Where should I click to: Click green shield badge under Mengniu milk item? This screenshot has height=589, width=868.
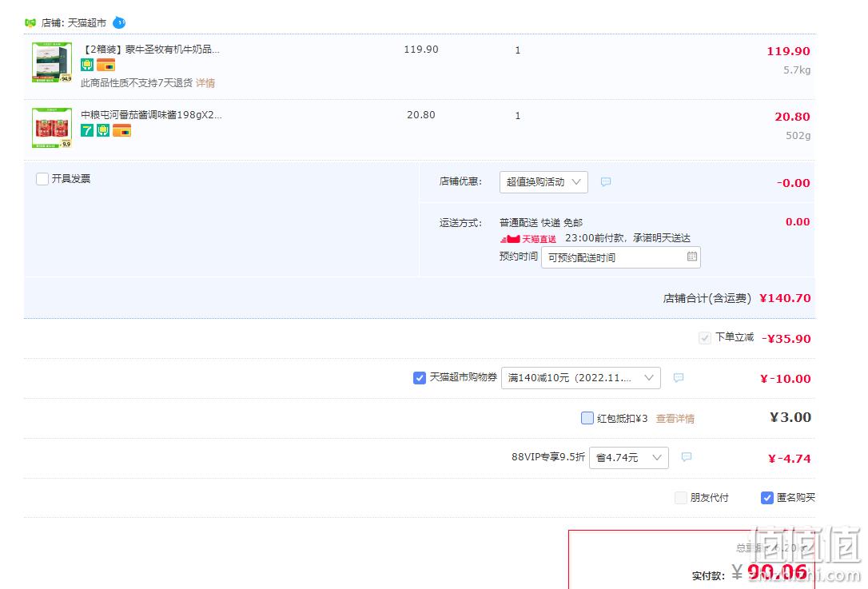pos(87,66)
